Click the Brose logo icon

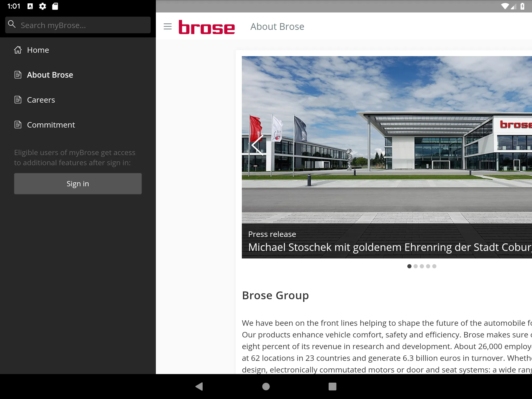click(x=207, y=26)
